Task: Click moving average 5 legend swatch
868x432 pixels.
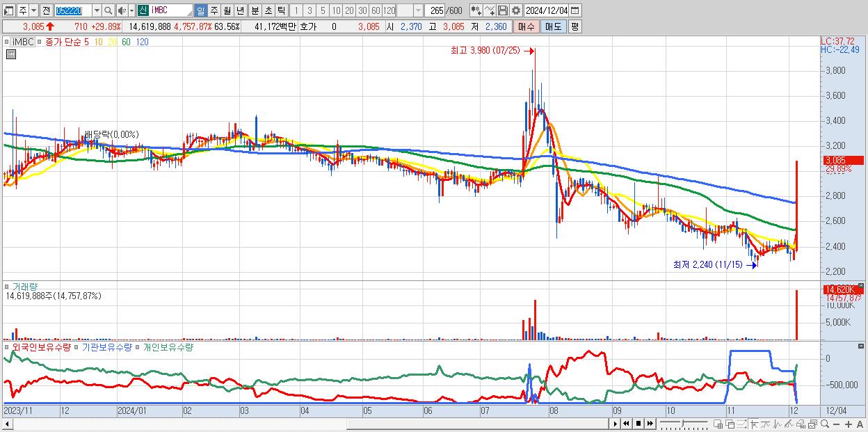Action: tap(86, 42)
